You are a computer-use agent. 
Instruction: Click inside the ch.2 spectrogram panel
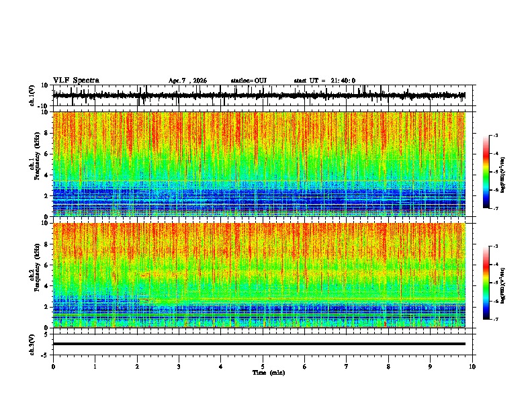(259, 275)
